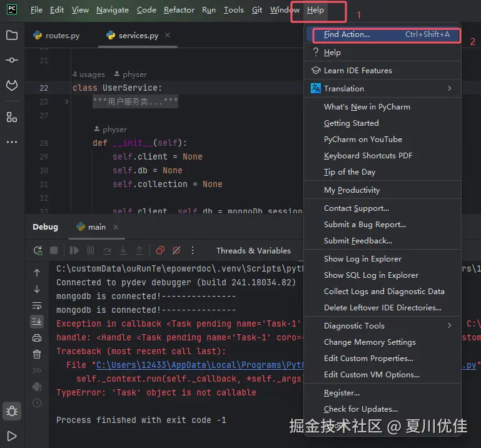The image size is (481, 448).
Task: Expand more console actions chevrons
Action: click(37, 370)
